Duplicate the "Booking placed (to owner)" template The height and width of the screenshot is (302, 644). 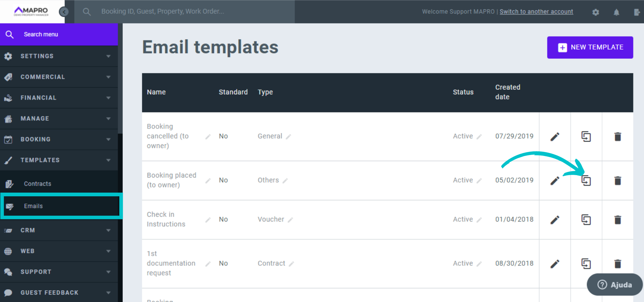pos(586,181)
